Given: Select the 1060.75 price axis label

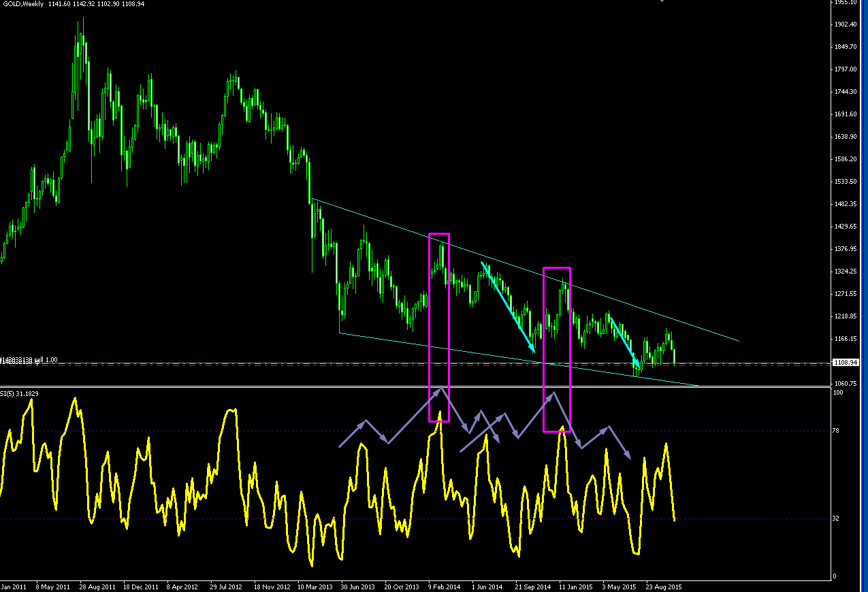Looking at the screenshot, I should tap(846, 383).
